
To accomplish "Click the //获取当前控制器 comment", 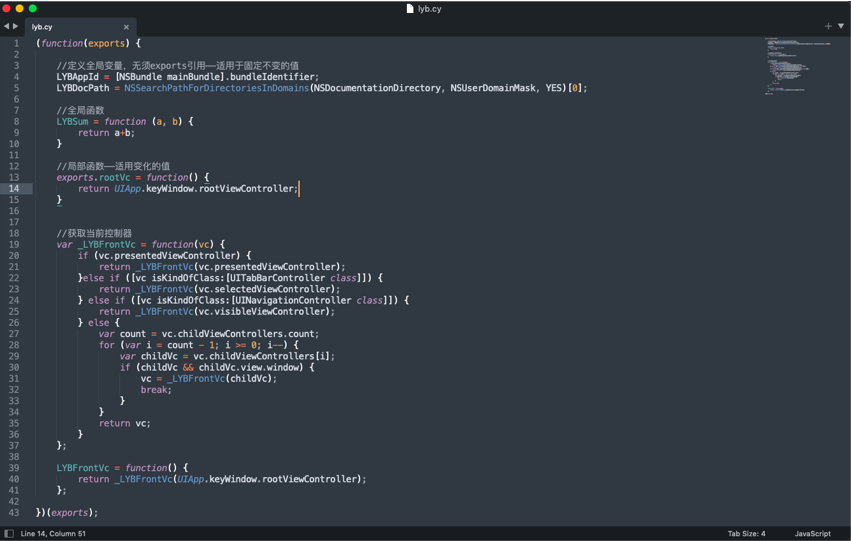I will [x=94, y=233].
